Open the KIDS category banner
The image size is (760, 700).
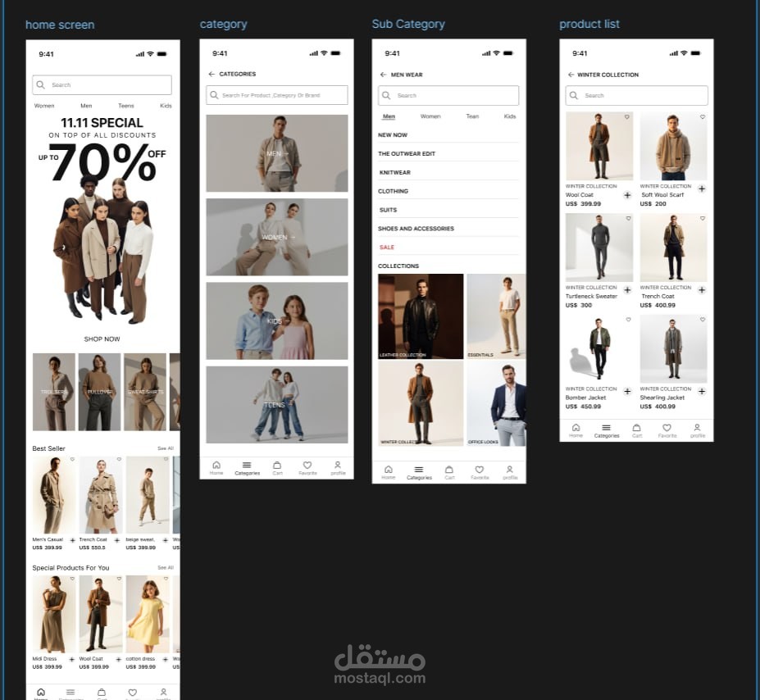277,320
